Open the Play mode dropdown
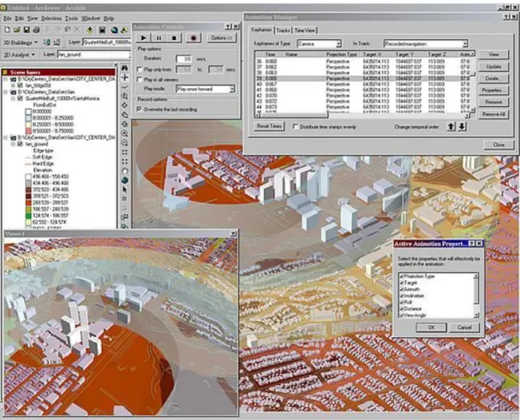This screenshot has height=420, width=520. tap(232, 89)
